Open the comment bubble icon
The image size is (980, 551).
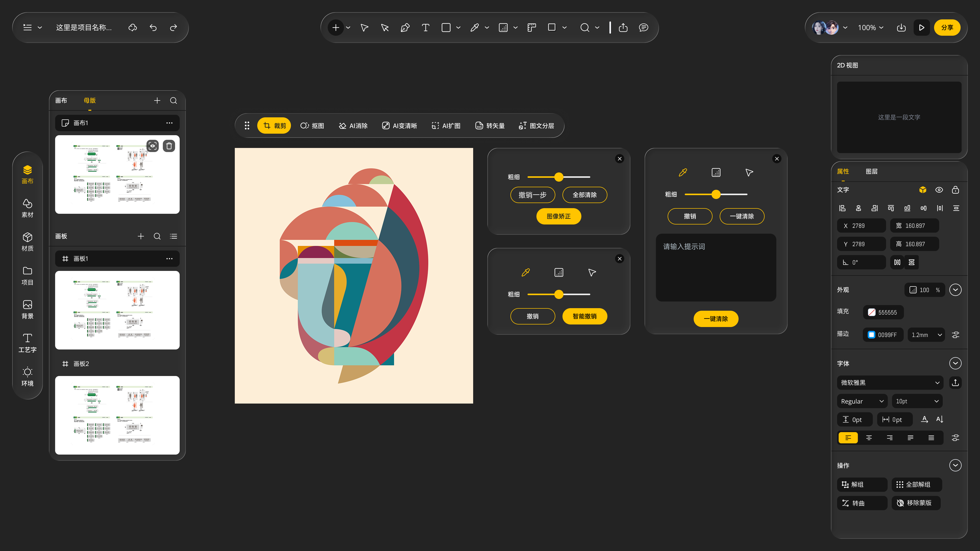coord(643,27)
